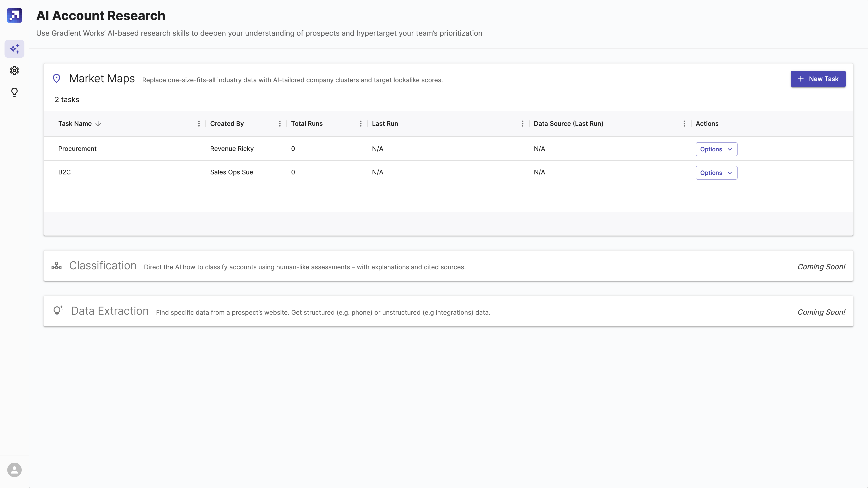Select the B2C task name
The image size is (868, 488).
[64, 172]
